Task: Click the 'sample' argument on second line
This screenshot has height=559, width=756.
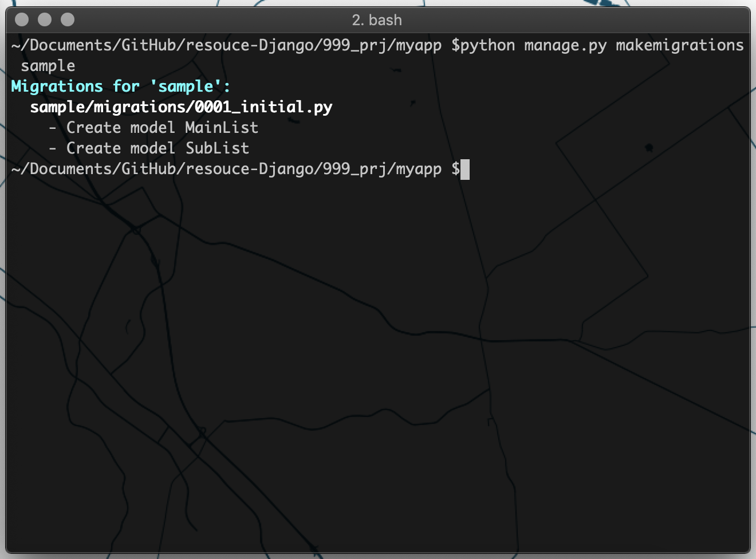Action: pyautogui.click(x=48, y=66)
